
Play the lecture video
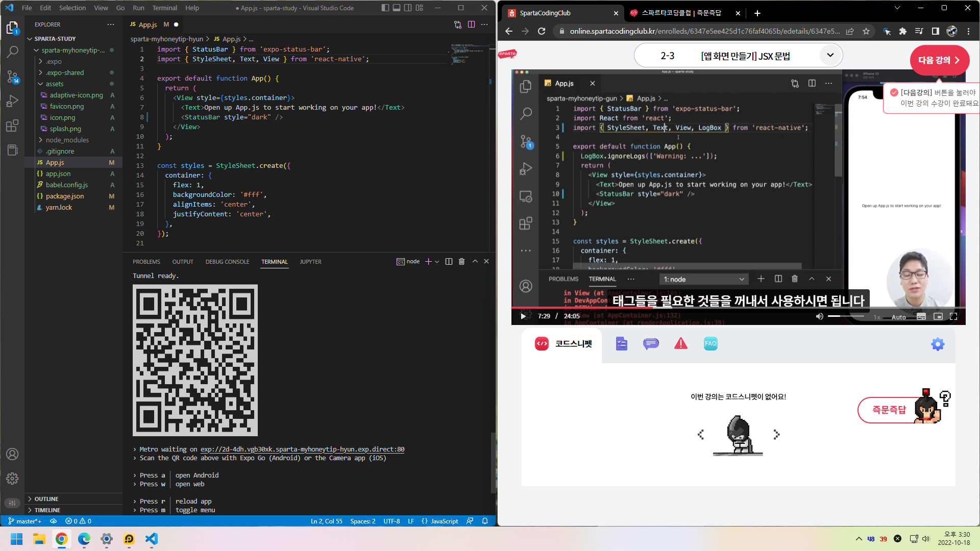pyautogui.click(x=523, y=316)
